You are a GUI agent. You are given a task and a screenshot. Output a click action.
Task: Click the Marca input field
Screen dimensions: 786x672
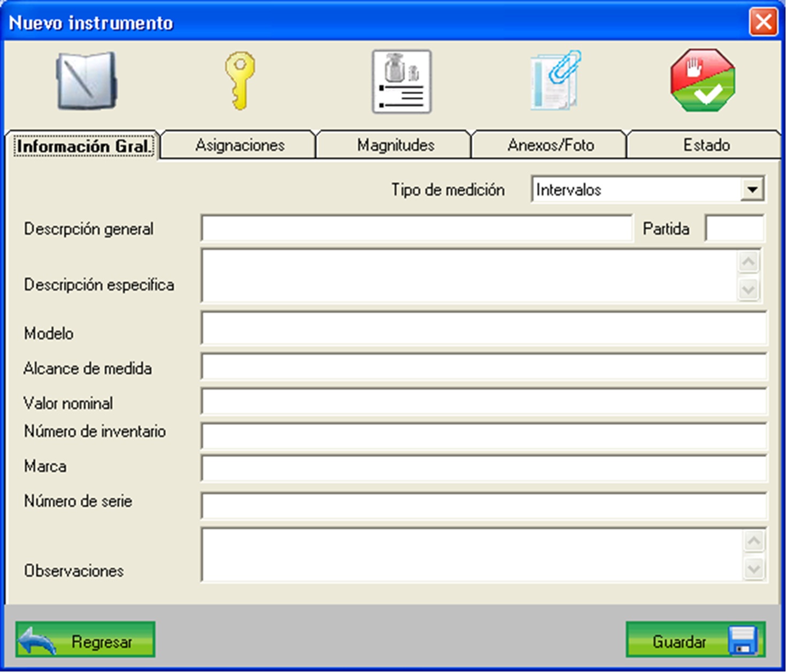coord(484,468)
